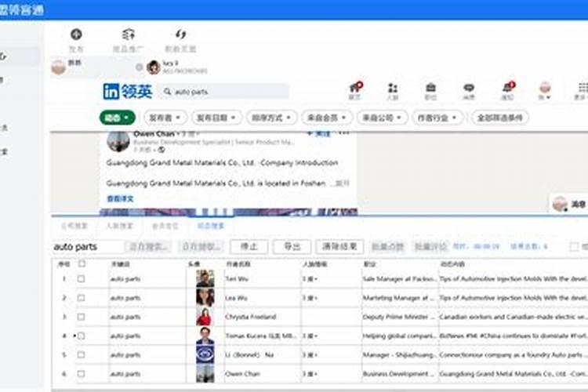This screenshot has width=588, height=392.
Task: Expand the 作者行业 filter dropdown
Action: (437, 118)
